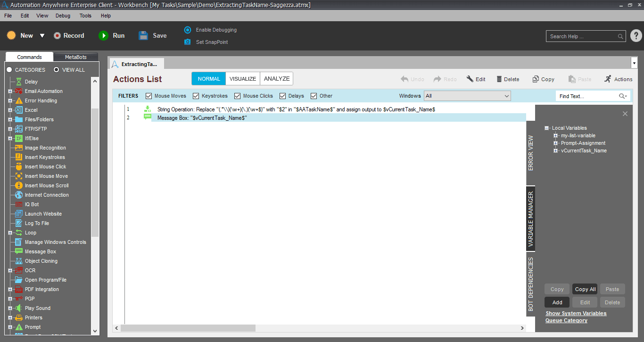Uncheck the Mouse Moves filter checkbox
The width and height of the screenshot is (644, 342).
[x=149, y=96]
